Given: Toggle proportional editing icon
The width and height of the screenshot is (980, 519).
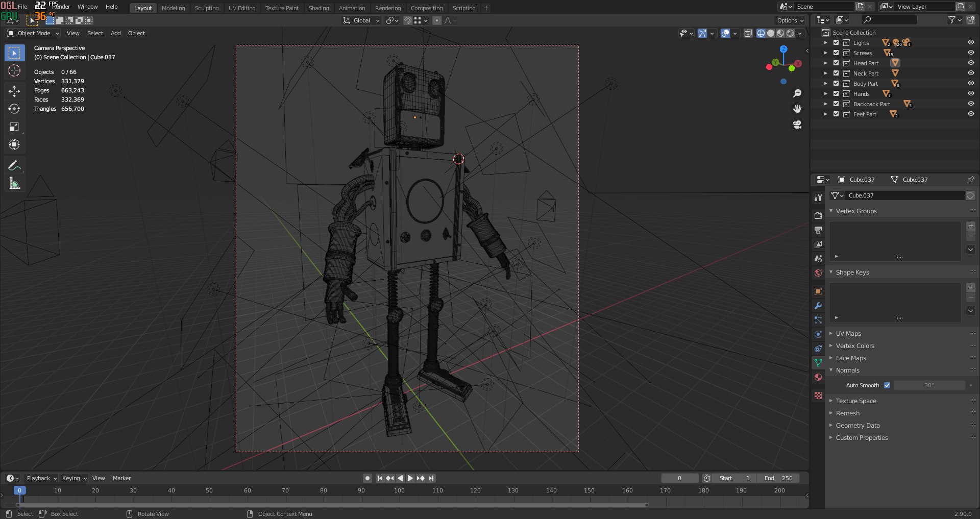Looking at the screenshot, I should (436, 20).
